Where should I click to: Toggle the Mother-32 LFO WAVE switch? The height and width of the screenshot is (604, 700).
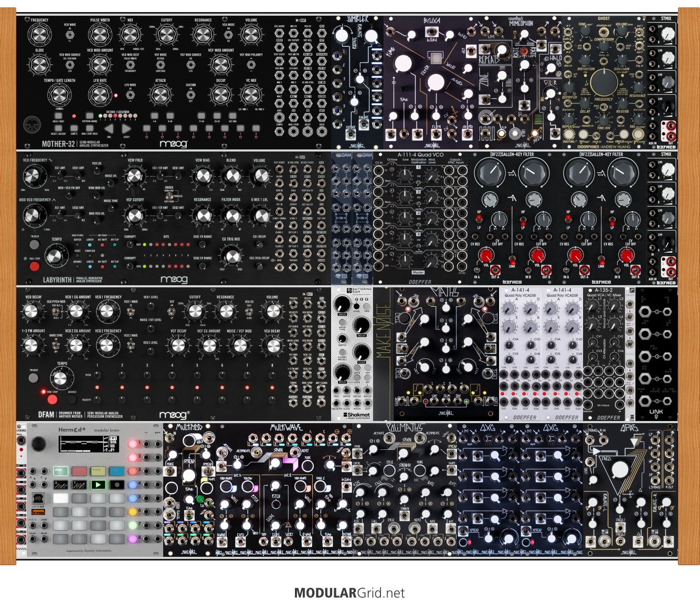tap(130, 95)
